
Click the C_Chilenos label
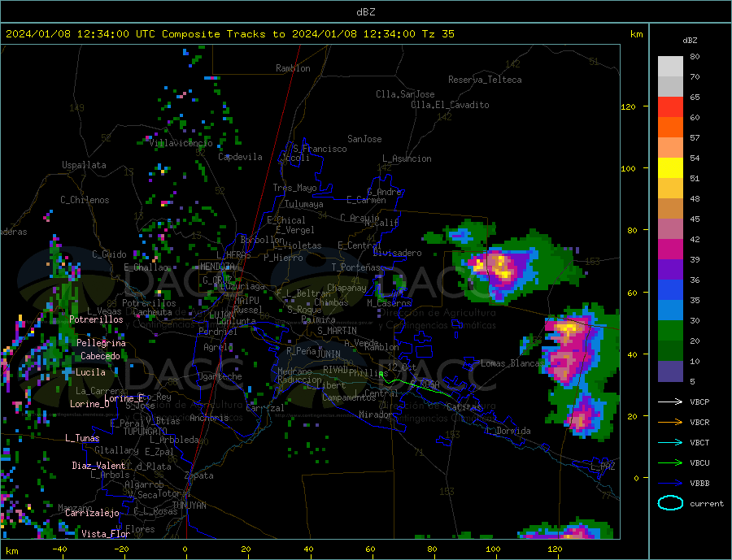pos(85,200)
